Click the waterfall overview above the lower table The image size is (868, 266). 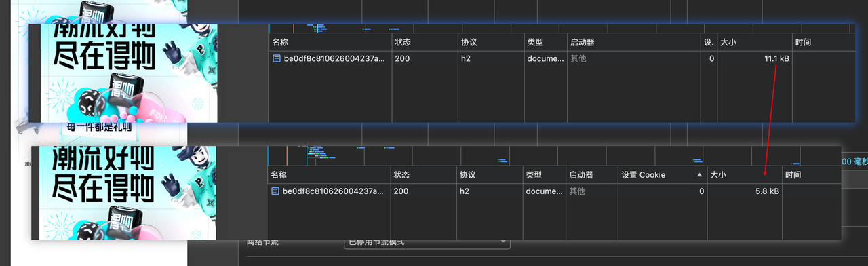[554, 156]
